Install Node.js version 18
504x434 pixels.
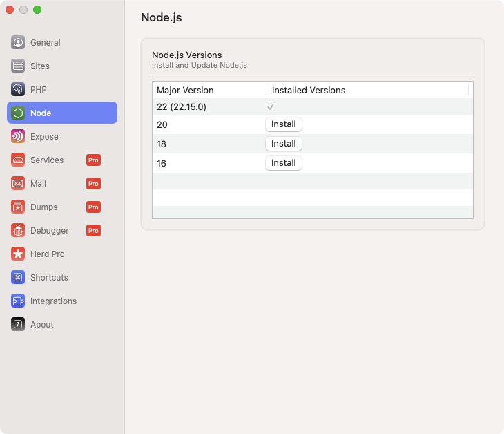coord(283,144)
